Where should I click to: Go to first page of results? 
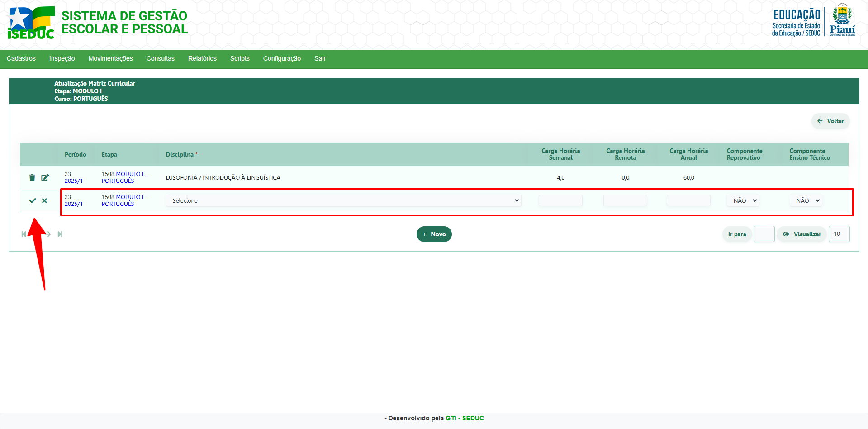click(24, 234)
